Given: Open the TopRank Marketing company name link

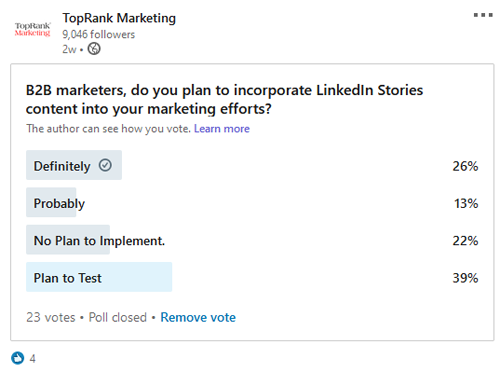Looking at the screenshot, I should 119,18.
